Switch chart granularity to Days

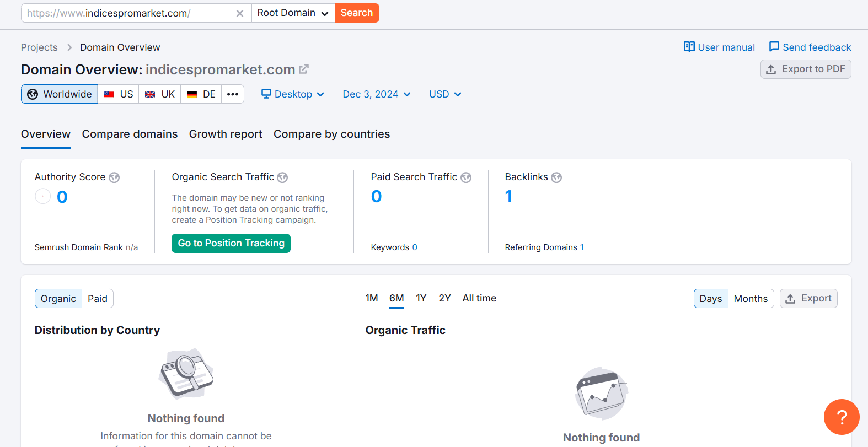pos(711,299)
